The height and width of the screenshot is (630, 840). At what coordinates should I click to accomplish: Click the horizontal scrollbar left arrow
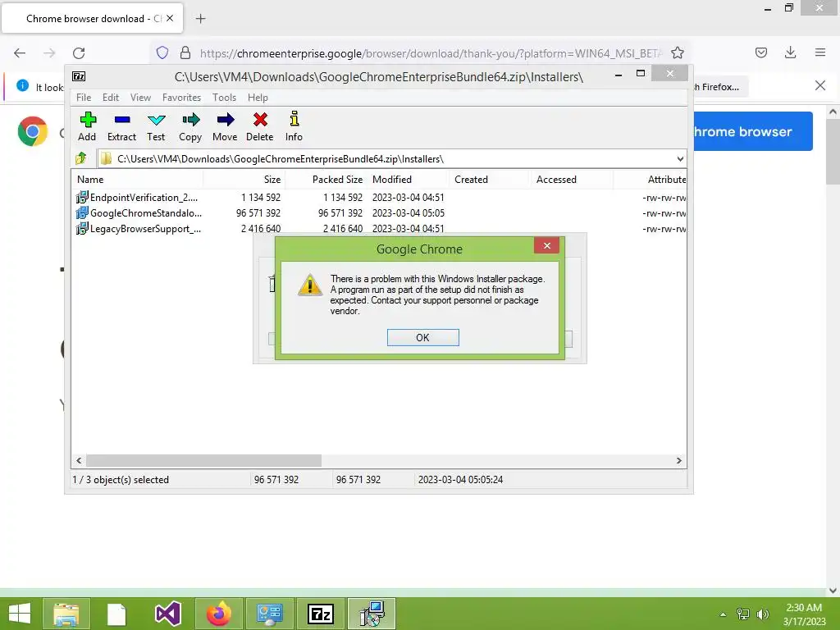click(80, 460)
